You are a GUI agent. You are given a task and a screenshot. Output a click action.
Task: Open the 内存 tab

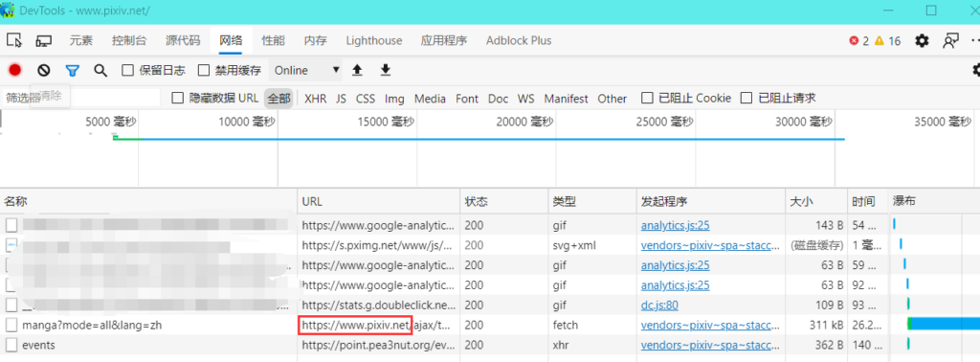tap(316, 40)
